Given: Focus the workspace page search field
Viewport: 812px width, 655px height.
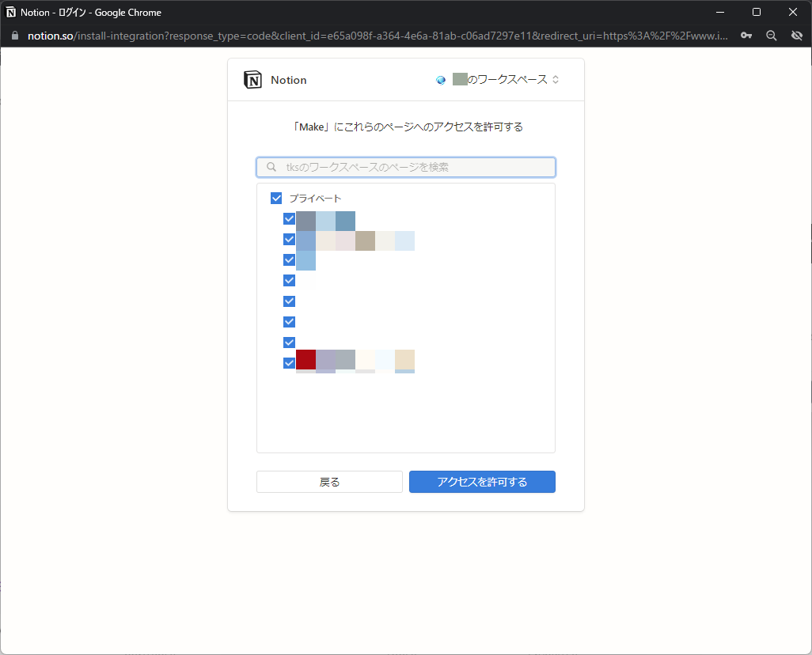Looking at the screenshot, I should [406, 167].
